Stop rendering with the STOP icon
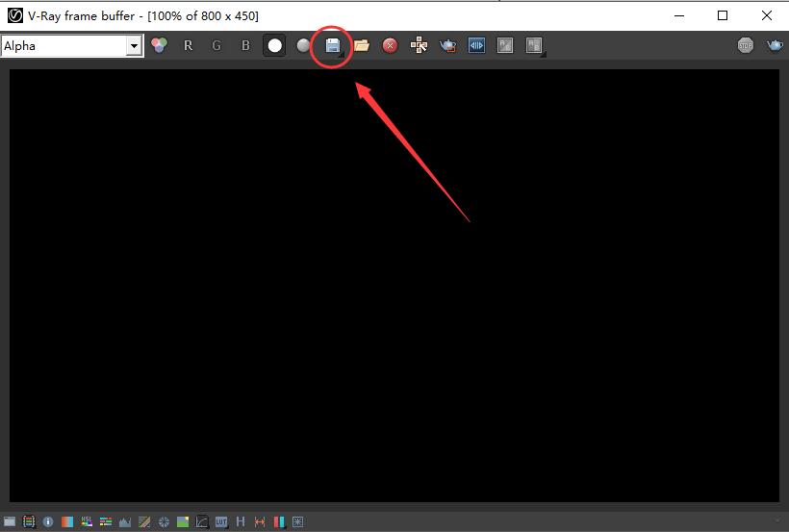The image size is (789, 532). (x=746, y=46)
